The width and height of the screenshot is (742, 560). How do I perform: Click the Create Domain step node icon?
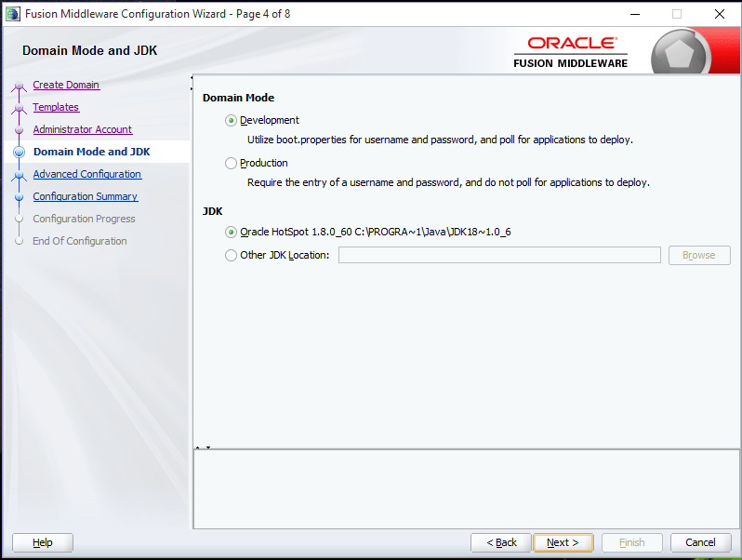tap(19, 86)
